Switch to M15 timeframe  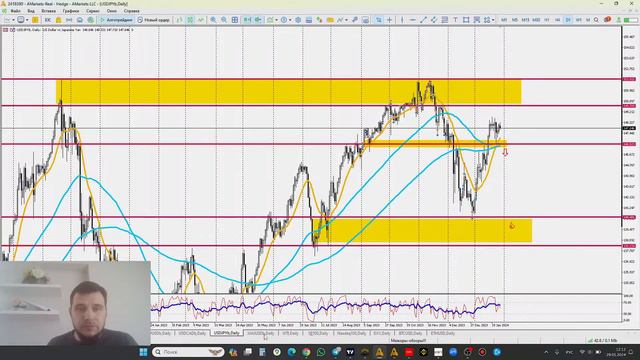point(525,20)
